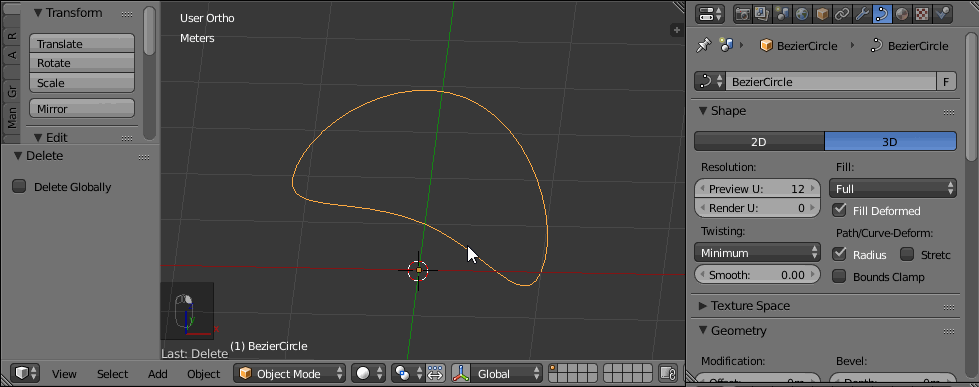This screenshot has width=979, height=387.
Task: Toggle lock layers to scene icon
Action: [x=668, y=373]
